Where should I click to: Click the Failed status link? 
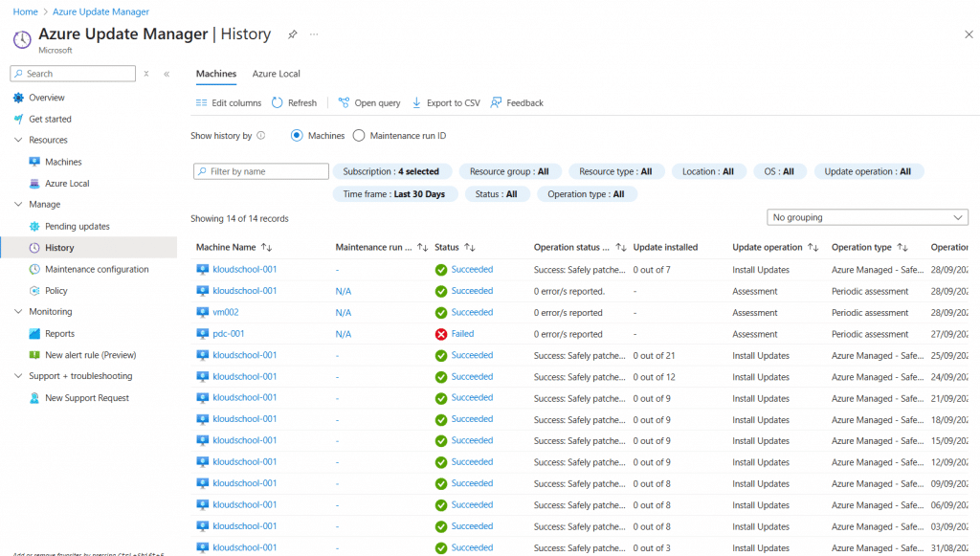(x=462, y=334)
